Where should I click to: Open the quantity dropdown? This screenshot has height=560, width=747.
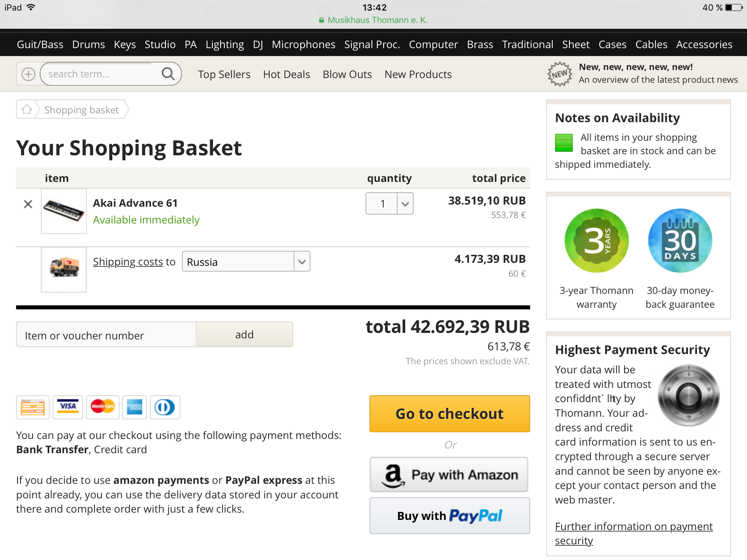click(x=390, y=204)
